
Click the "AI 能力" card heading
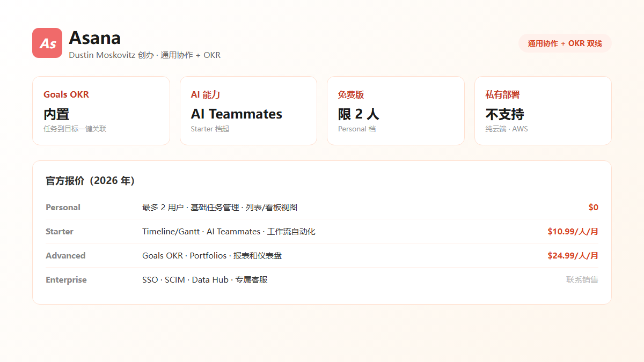[x=206, y=94]
